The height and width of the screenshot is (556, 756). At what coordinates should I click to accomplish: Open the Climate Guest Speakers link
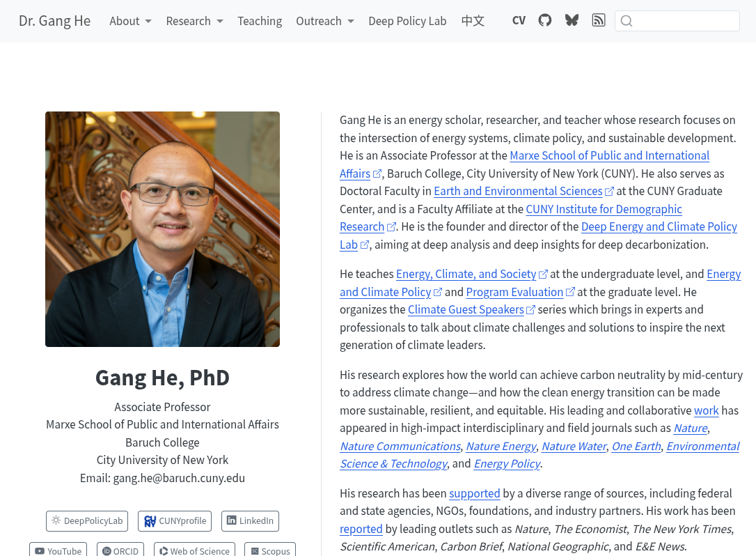pyautogui.click(x=466, y=309)
